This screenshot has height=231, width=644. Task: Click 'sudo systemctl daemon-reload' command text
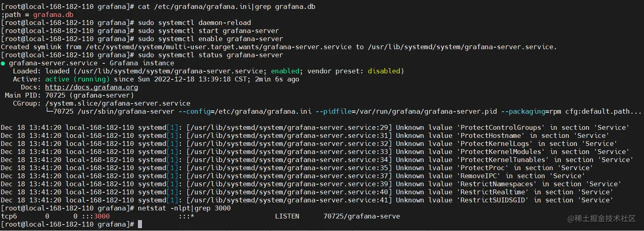point(194,23)
